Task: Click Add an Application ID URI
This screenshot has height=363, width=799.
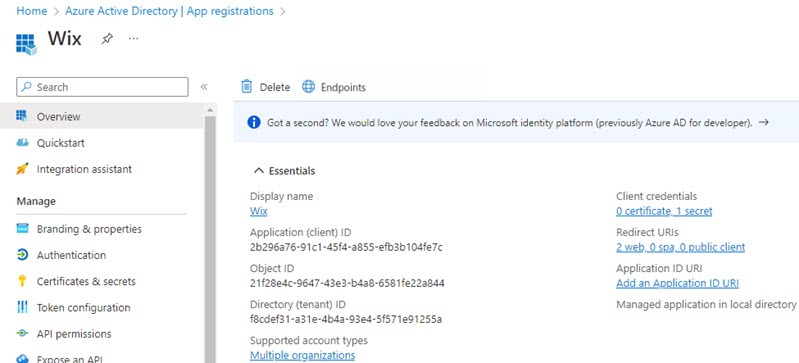Action: (677, 283)
